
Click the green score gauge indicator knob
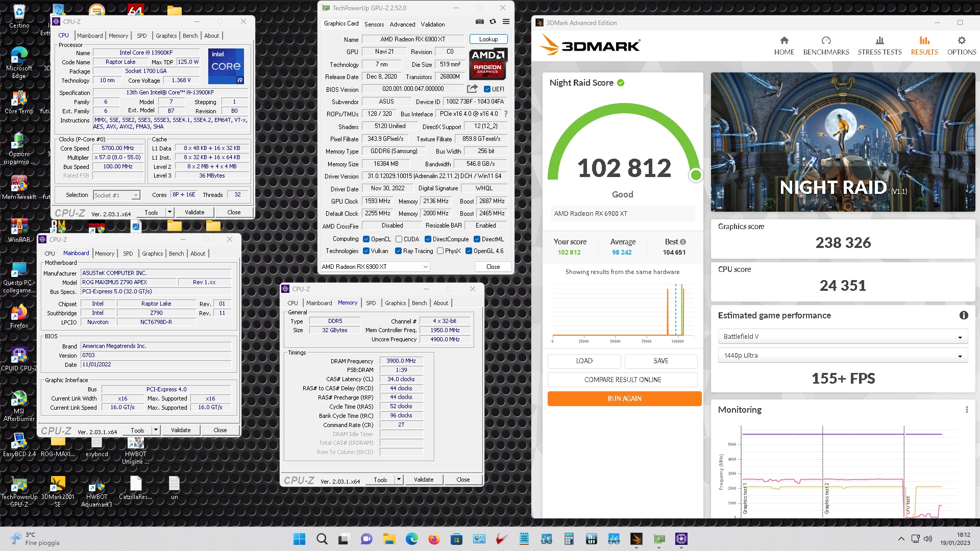(695, 175)
